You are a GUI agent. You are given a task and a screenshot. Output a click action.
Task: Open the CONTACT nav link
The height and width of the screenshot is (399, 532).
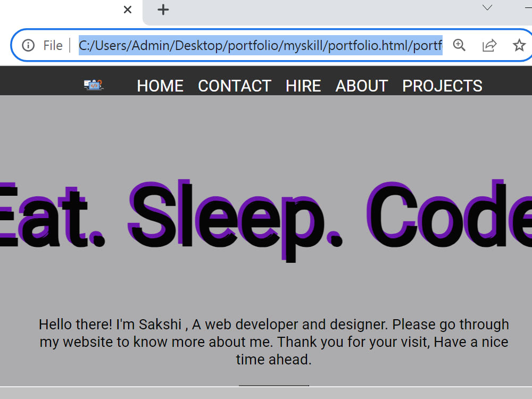click(235, 86)
